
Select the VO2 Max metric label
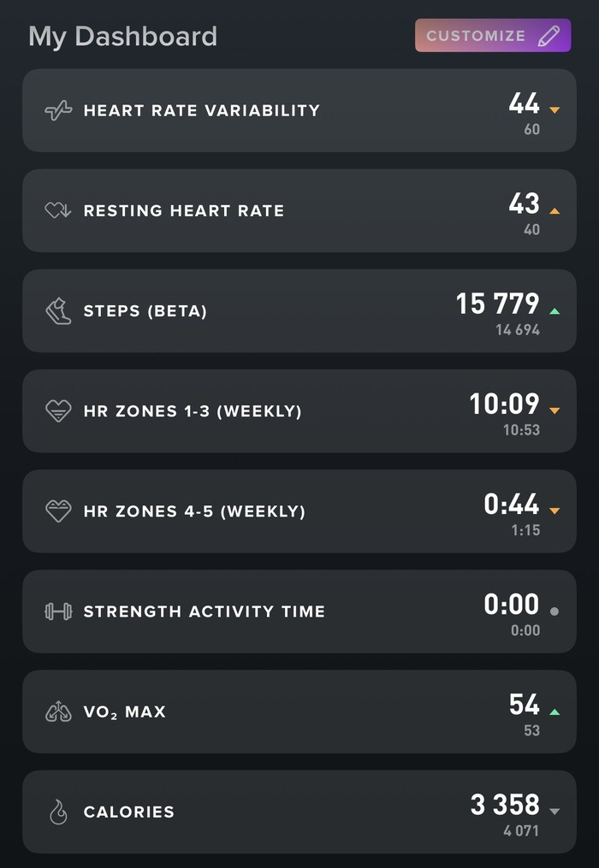pos(124,712)
